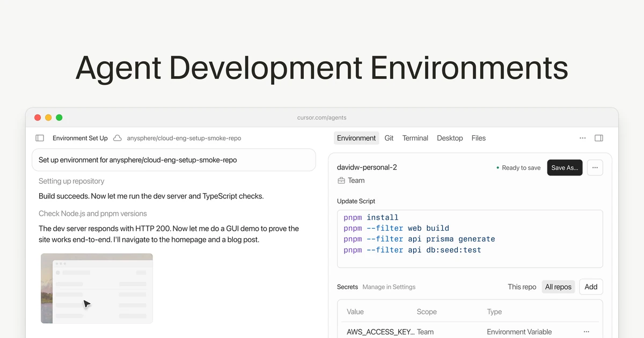The width and height of the screenshot is (644, 338).
Task: Click the green maximize window dot
Action: (59, 117)
